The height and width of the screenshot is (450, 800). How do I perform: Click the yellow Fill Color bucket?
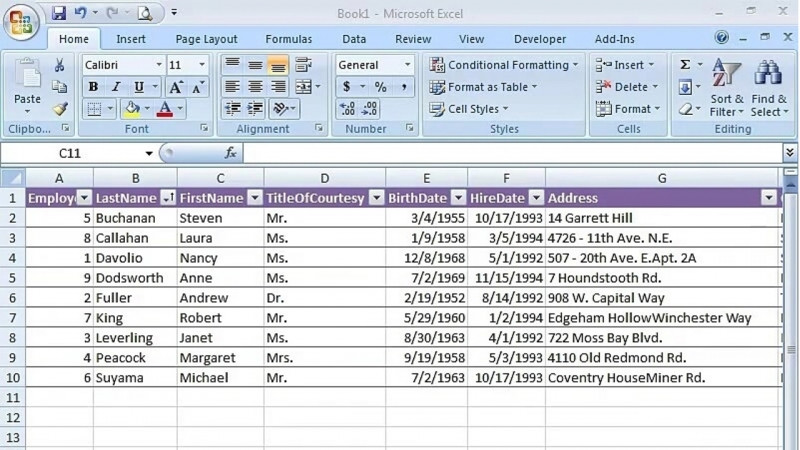(x=132, y=109)
